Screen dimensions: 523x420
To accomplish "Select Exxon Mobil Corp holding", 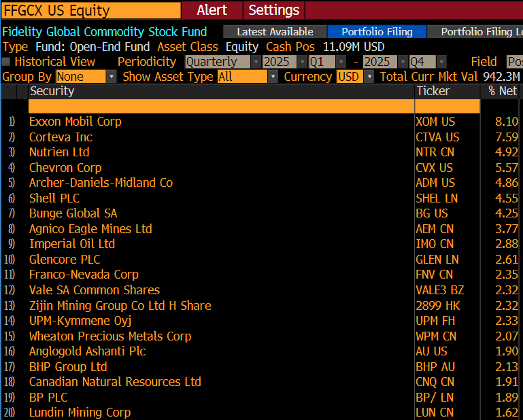I will [75, 122].
